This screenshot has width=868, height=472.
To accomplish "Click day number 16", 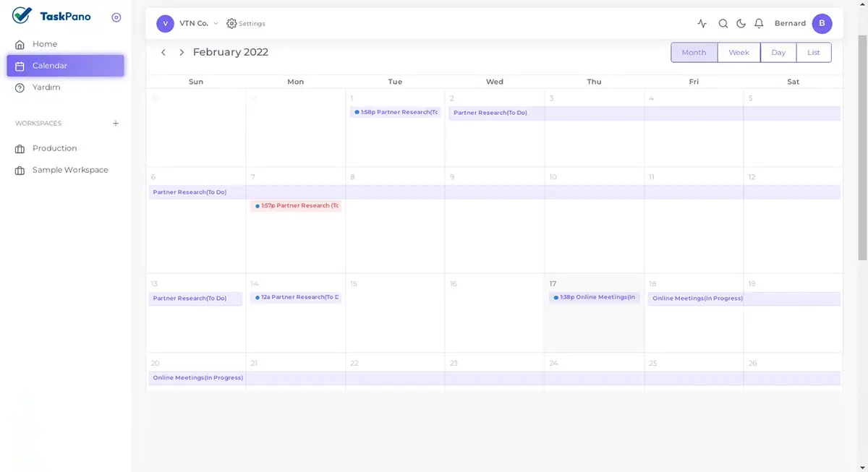I will 454,284.
